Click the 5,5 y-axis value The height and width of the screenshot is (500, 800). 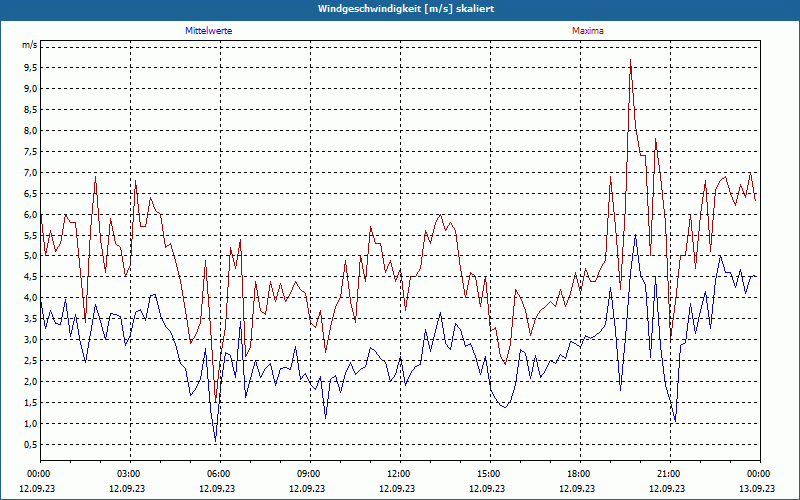click(31, 235)
